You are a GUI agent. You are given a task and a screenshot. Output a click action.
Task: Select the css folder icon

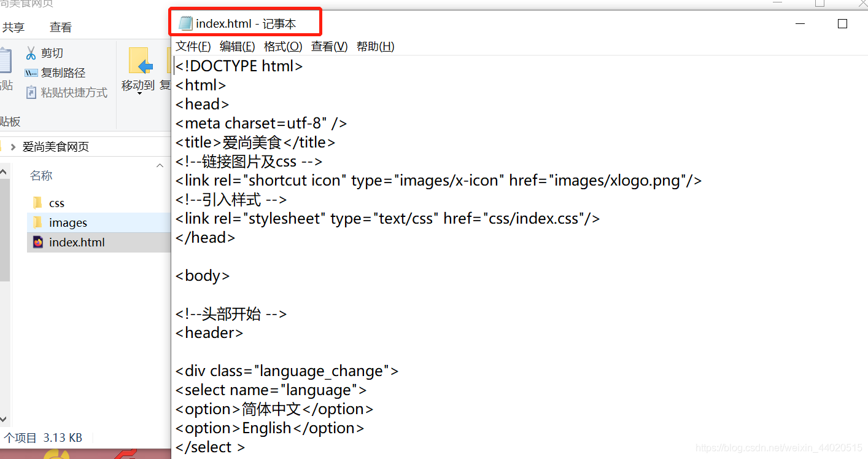tap(38, 203)
